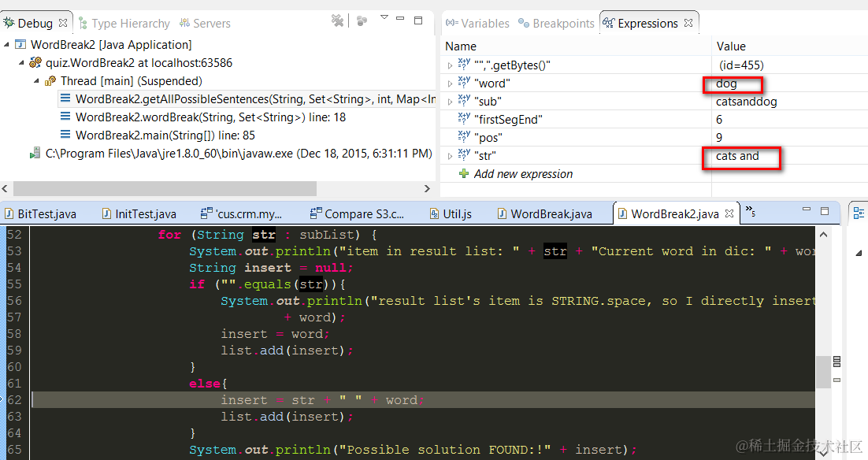Switch to the Type Hierarchy tab
This screenshot has height=460, width=868.
point(124,24)
